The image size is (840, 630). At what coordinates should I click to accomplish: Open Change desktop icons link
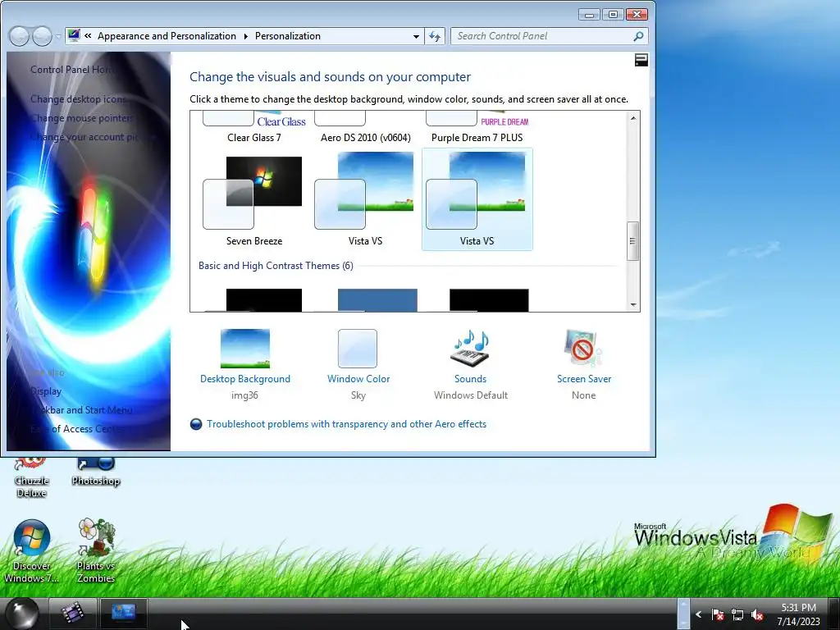click(x=78, y=99)
